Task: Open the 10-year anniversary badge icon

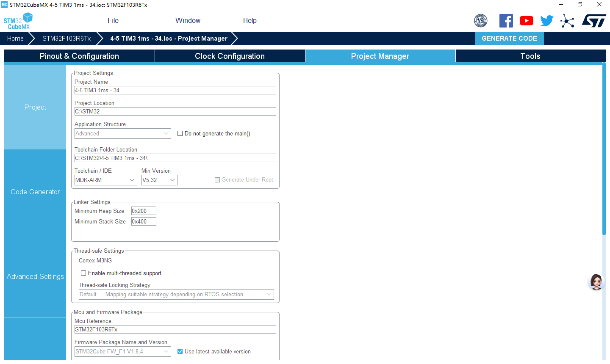Action: coord(480,21)
